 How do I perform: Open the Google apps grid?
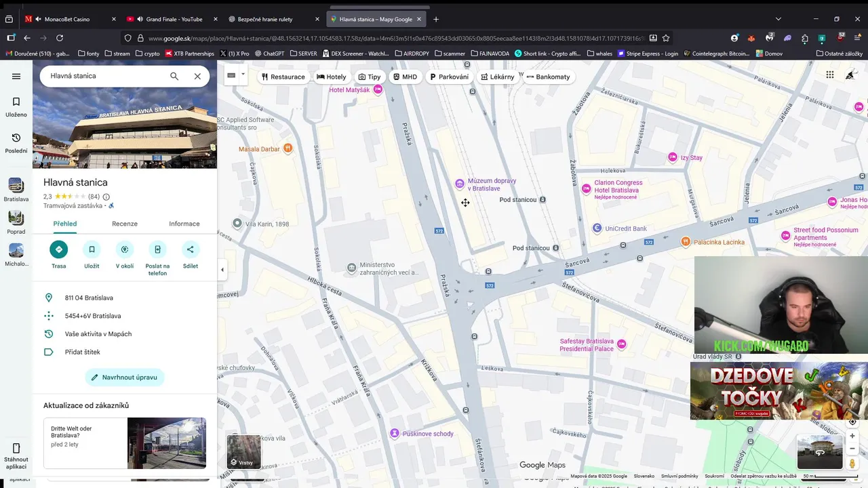click(x=830, y=75)
